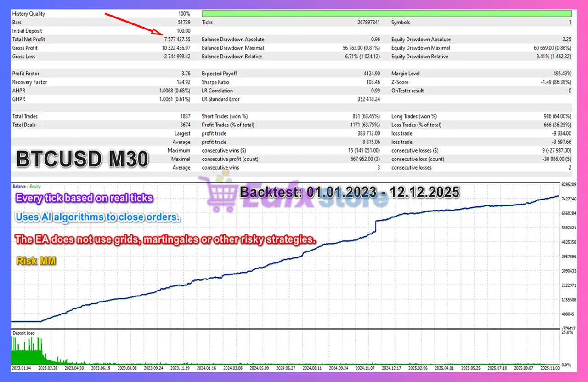Viewport: 588px width, 382px height.
Task: Click the BTCUSD M30 heading
Action: click(x=83, y=159)
